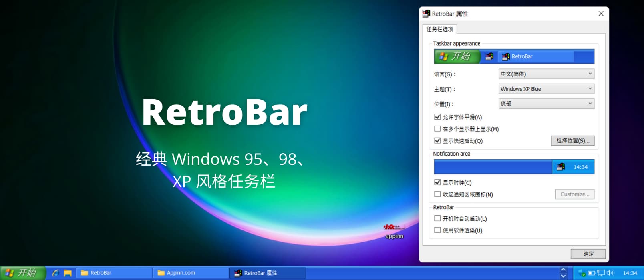
Task: Click volume speaker tray icon
Action: pos(610,273)
